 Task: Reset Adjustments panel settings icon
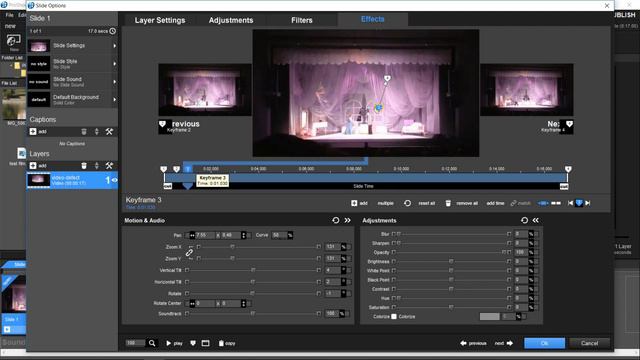click(x=524, y=220)
